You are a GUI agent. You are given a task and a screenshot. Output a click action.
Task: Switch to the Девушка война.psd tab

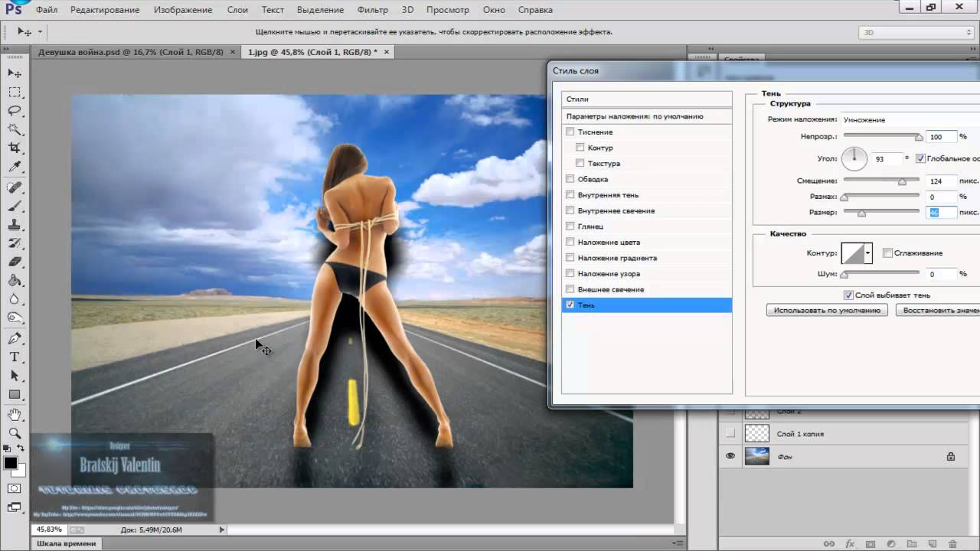(x=130, y=52)
